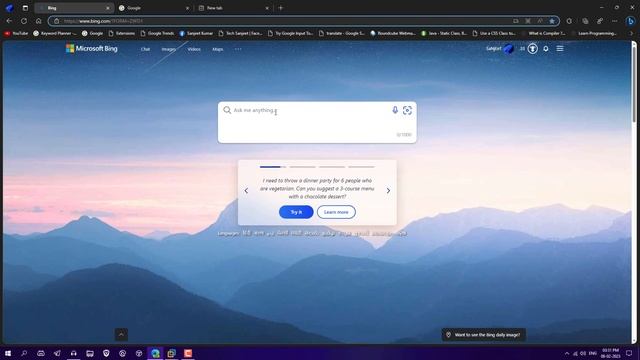
Task: Click the read aloud icon in the address bar
Action: tap(540, 21)
